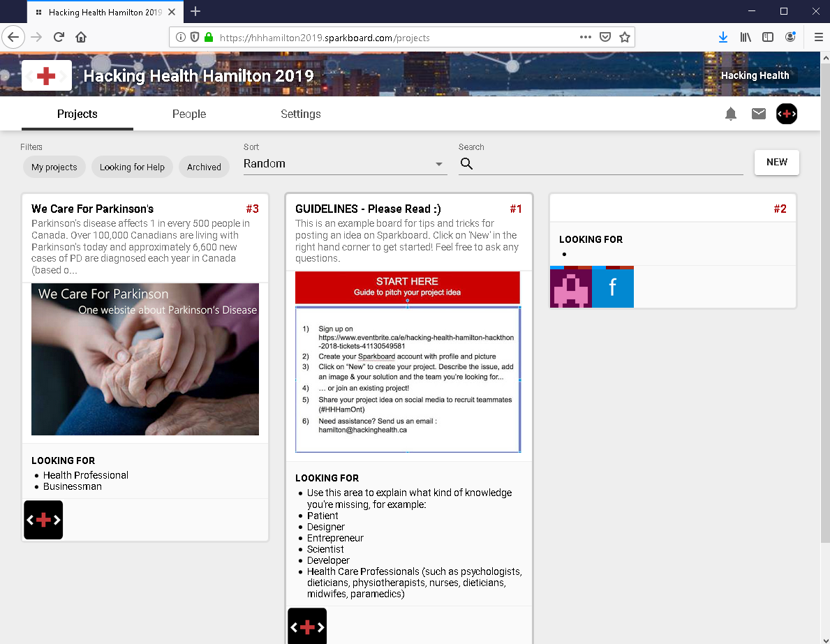Click the NEW project button
Screen dimensions: 830x644
coord(776,162)
